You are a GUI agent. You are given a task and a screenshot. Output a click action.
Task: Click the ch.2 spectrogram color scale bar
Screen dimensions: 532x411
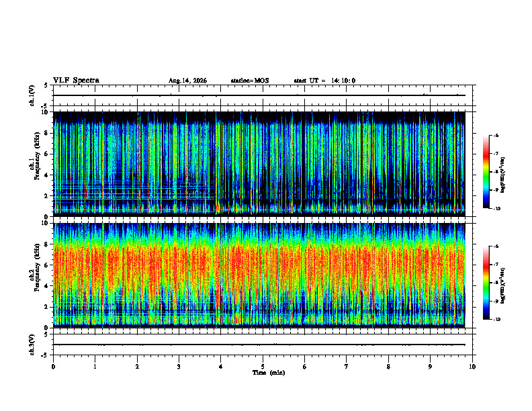pos(486,283)
